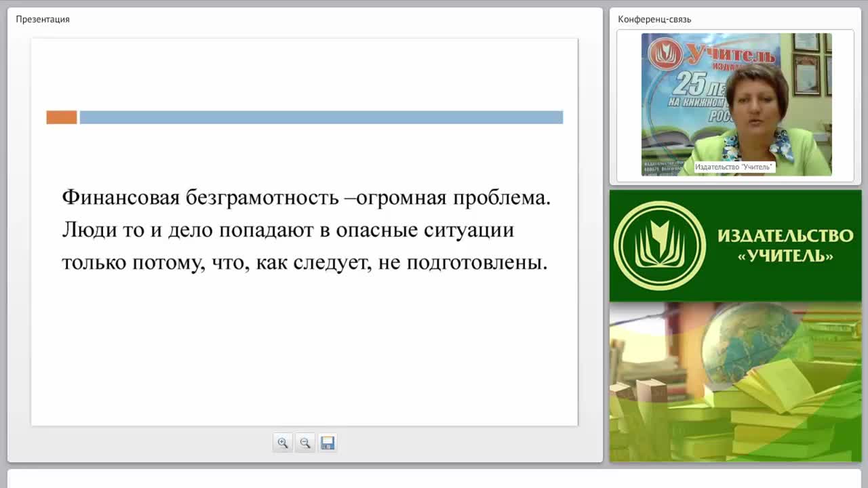Screen dimensions: 868x488
Task: Zoom in on the presentation slide
Action: coord(283,443)
